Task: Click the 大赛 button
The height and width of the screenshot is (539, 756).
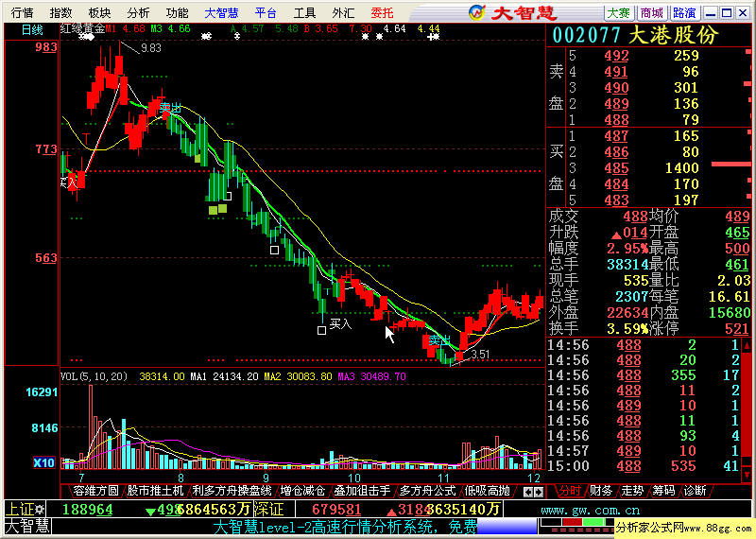Action: tap(619, 13)
